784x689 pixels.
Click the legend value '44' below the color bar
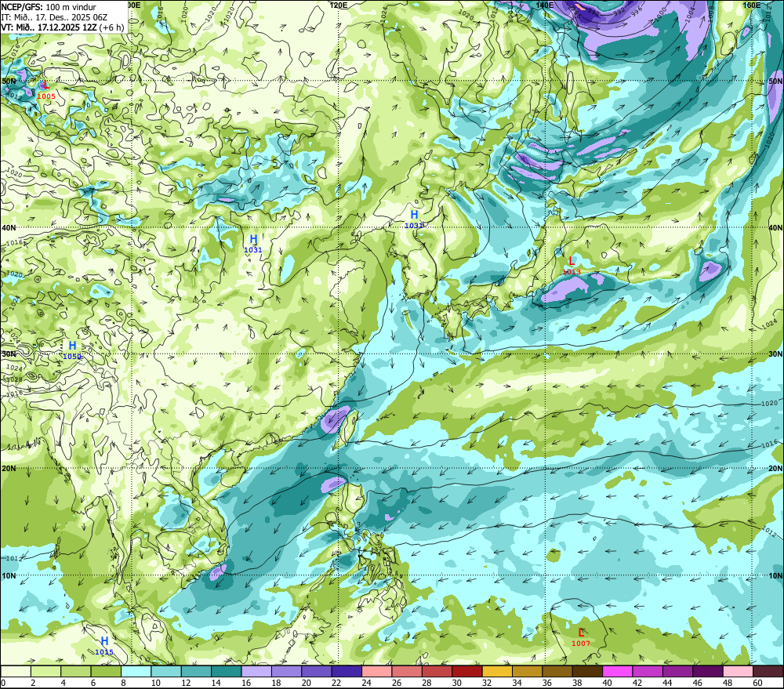668,683
